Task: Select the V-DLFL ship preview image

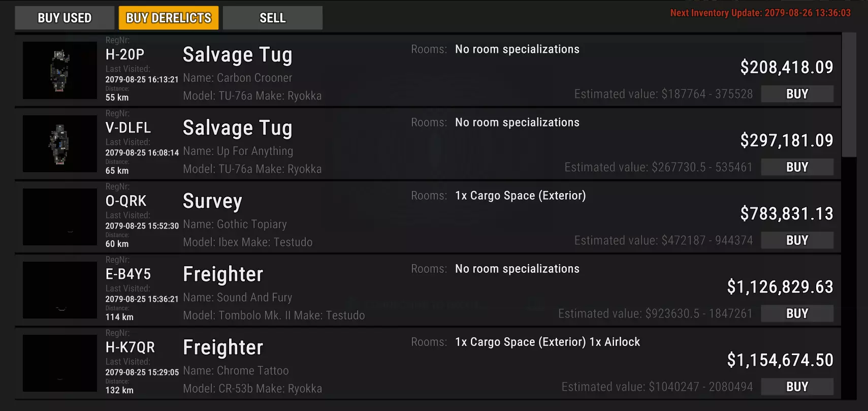Action: coord(60,144)
